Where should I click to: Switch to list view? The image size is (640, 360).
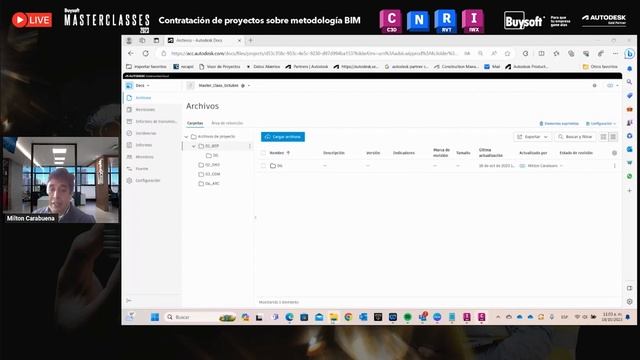click(613, 137)
